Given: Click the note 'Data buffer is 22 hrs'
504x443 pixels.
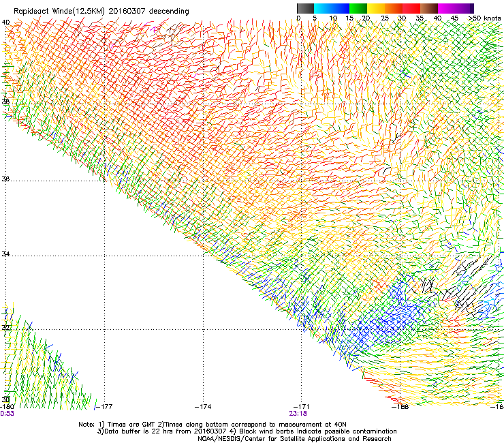Looking at the screenshot, I should coord(139,431).
